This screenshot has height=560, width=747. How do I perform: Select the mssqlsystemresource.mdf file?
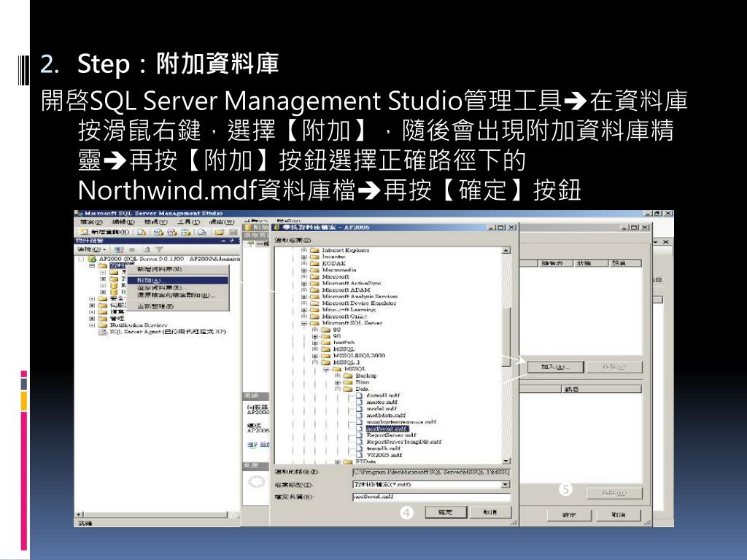click(401, 422)
